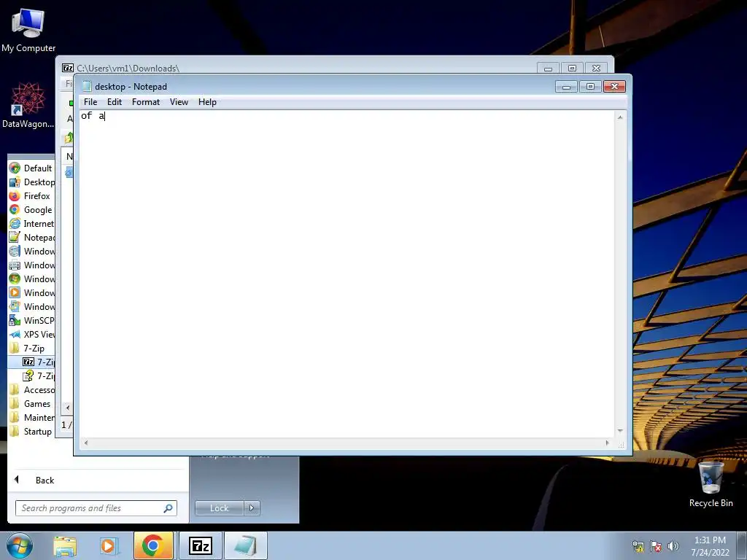747x560 pixels.
Task: Close the 7-Zip File Manager window
Action: (x=596, y=69)
